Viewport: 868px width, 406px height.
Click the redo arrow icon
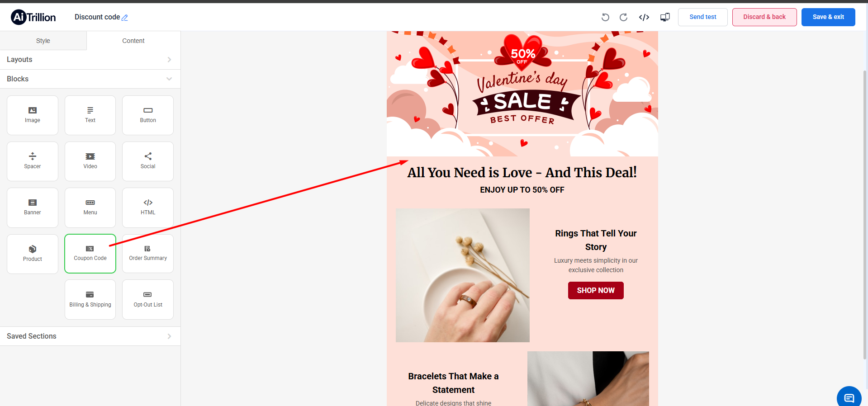point(623,17)
